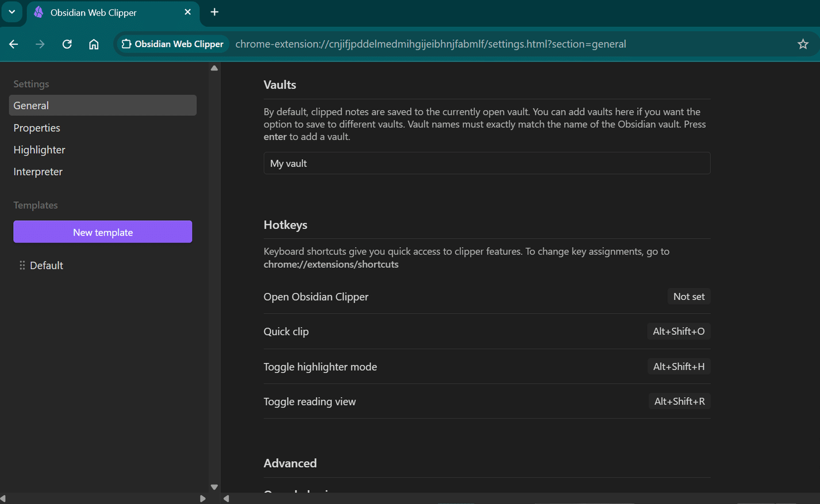Click the sidebar horizontal scroll left arrow
Image resolution: width=820 pixels, height=504 pixels.
(3, 498)
